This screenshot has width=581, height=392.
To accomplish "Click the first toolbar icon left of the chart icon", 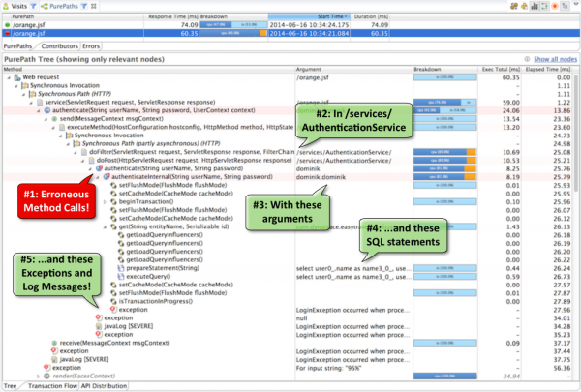I will pyautogui.click(x=524, y=6).
